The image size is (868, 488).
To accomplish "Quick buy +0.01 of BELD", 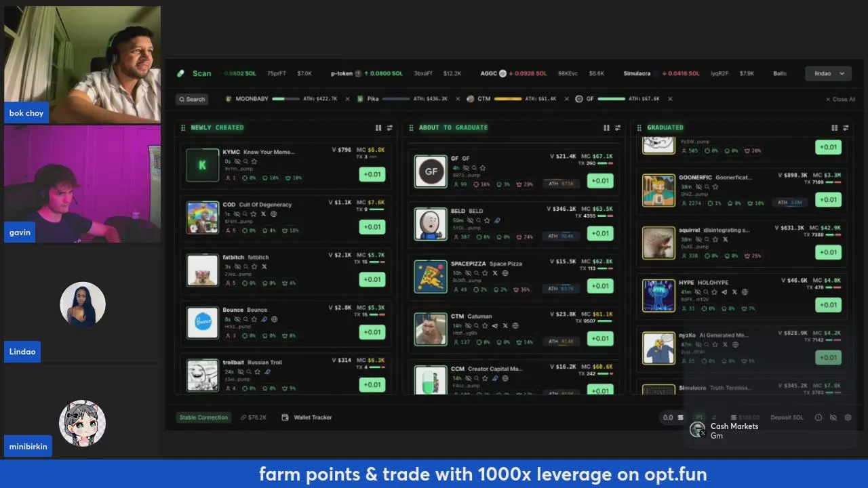I will pyautogui.click(x=600, y=233).
